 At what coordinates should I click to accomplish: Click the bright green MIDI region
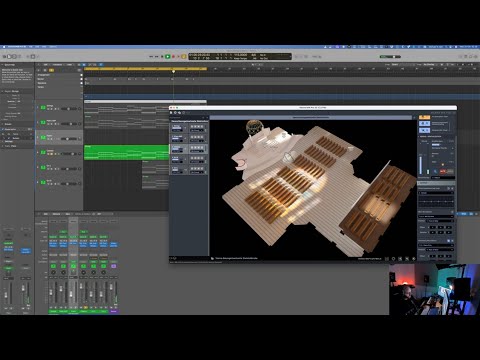[x=126, y=152]
